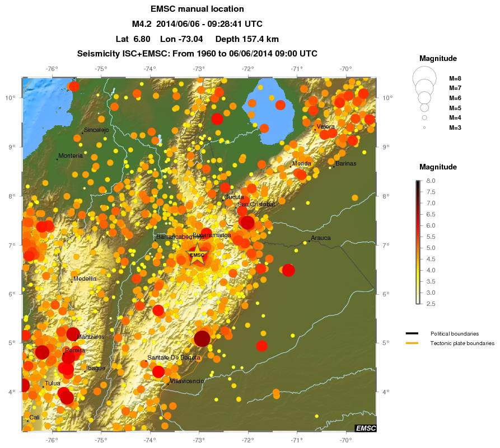Viewport: 500px width, 448px height.
Task: Click the Medellin city label
Action: click(x=85, y=279)
